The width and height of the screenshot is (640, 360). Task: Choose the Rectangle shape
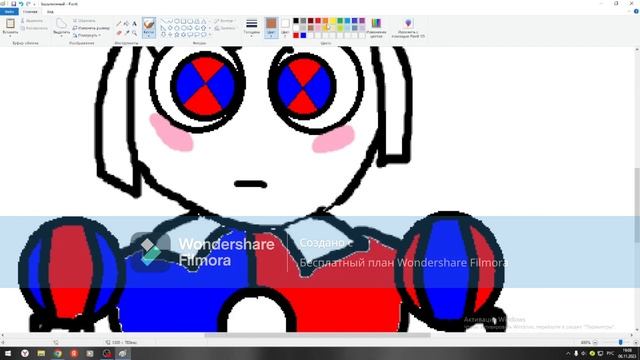183,21
